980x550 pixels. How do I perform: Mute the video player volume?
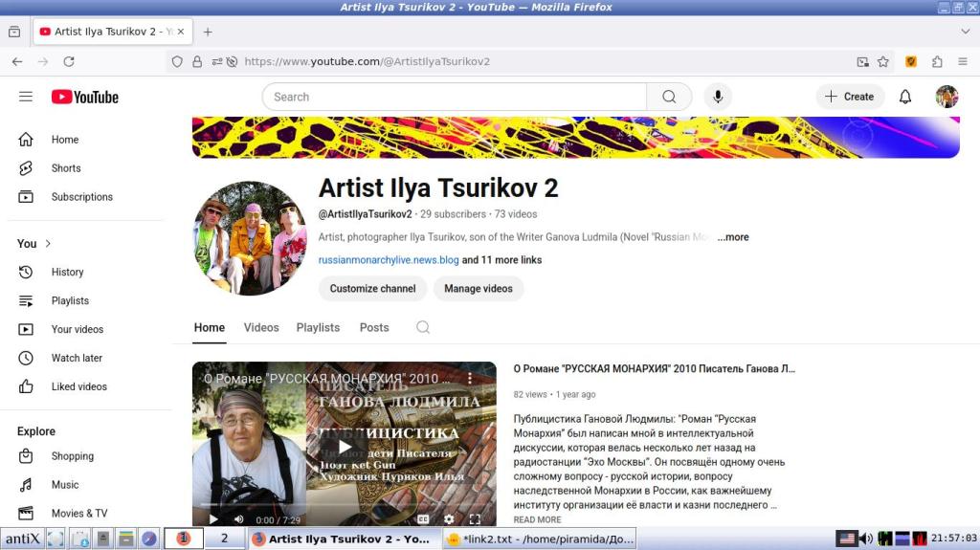click(x=238, y=519)
